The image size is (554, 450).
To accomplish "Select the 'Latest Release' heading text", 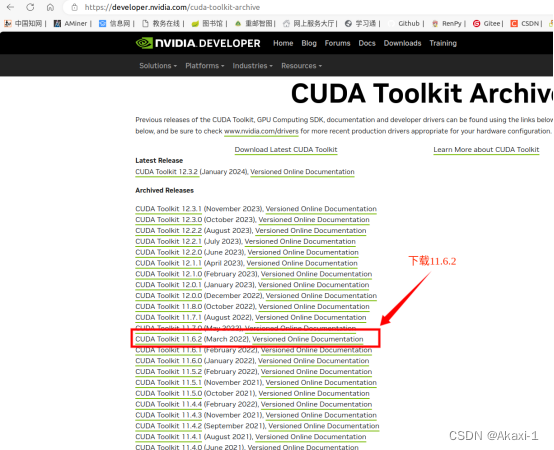I will tap(159, 161).
